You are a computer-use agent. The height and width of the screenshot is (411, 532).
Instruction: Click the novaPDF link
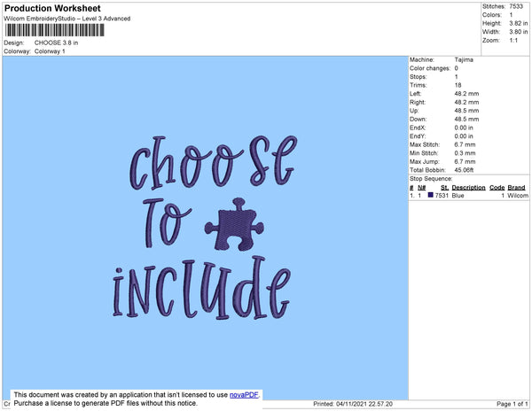(x=244, y=395)
